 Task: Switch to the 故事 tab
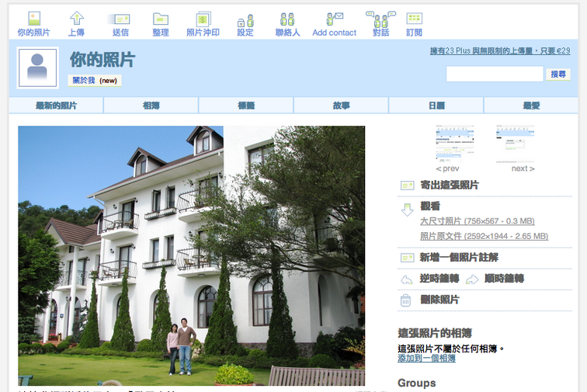click(342, 106)
